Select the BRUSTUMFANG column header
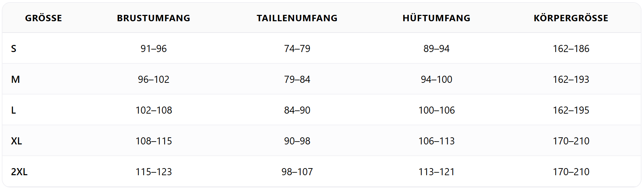 [154, 18]
